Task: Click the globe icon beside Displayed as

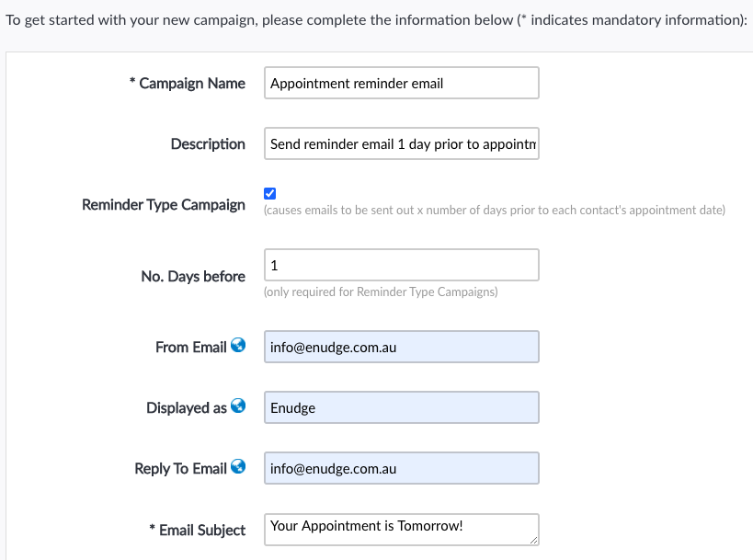Action: [238, 406]
